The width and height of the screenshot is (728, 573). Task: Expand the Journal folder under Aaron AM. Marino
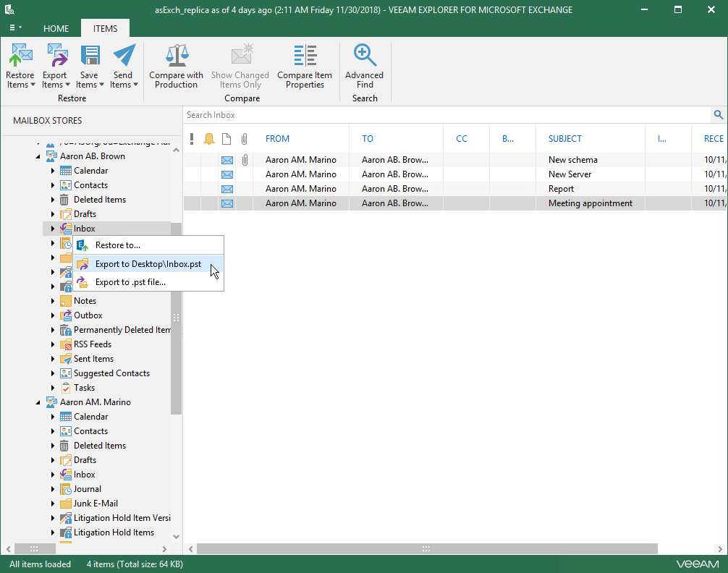(52, 489)
